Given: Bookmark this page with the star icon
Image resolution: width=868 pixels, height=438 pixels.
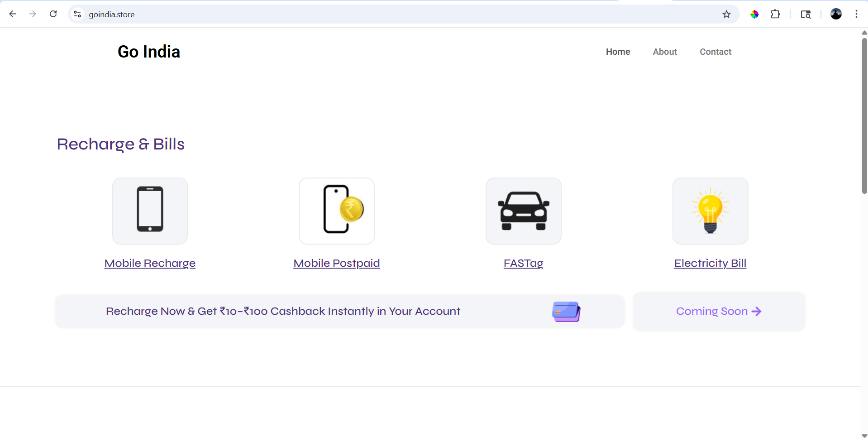Looking at the screenshot, I should pos(726,14).
